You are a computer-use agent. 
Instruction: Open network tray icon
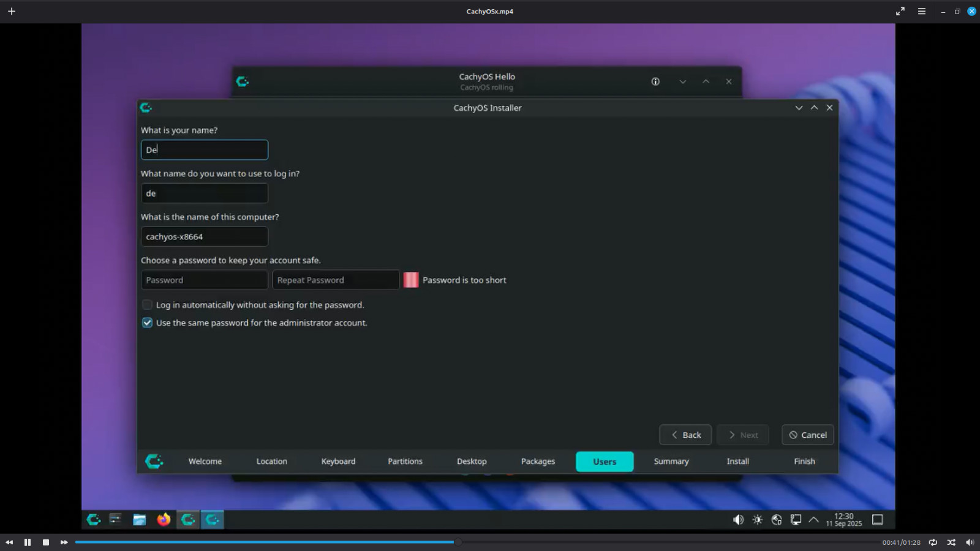tap(777, 520)
